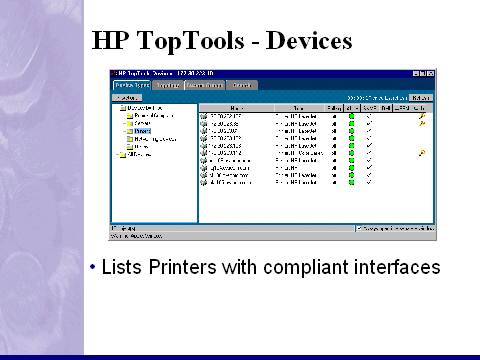Click the green status dot in last row

coord(351,182)
